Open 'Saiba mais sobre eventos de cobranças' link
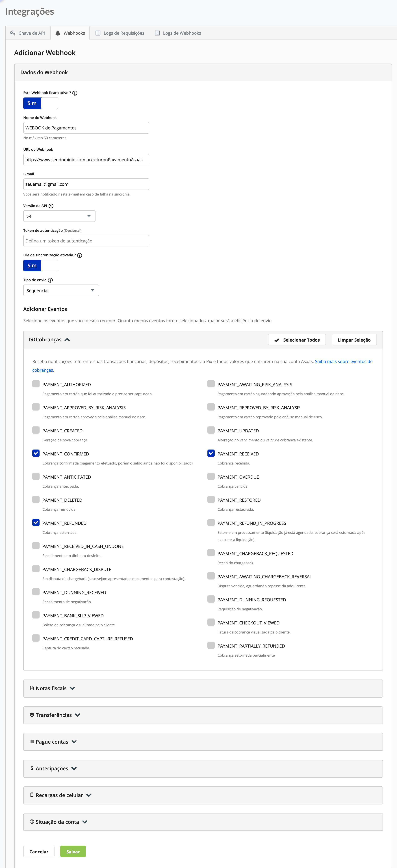The height and width of the screenshot is (868, 397). pos(202,366)
